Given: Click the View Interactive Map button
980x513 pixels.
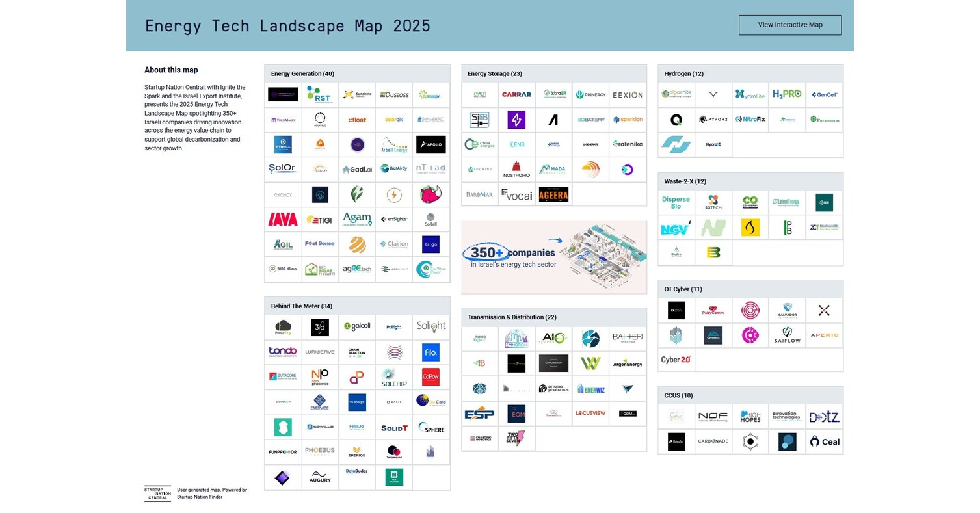Looking at the screenshot, I should pos(789,25).
